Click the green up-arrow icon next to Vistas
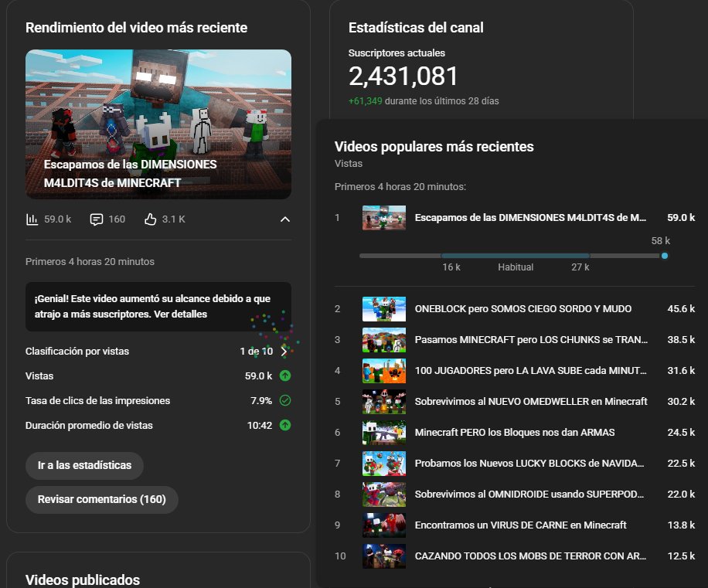Screen dimensions: 708x588 [x=285, y=376]
